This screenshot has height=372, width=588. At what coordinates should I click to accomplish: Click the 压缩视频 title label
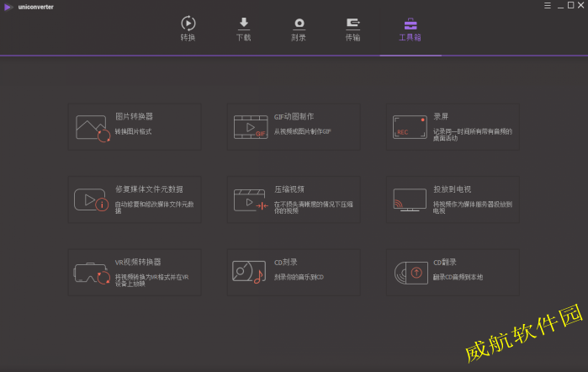(x=289, y=189)
